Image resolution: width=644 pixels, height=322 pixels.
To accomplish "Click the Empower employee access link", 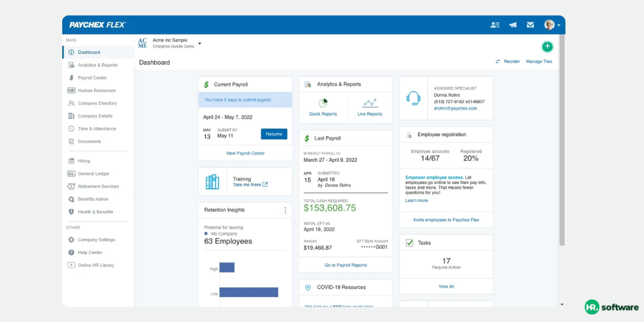I will click(x=434, y=177).
